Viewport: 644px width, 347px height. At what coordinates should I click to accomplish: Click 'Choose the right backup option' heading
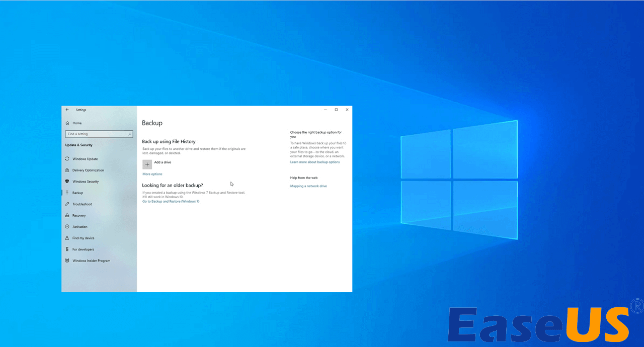[316, 134]
